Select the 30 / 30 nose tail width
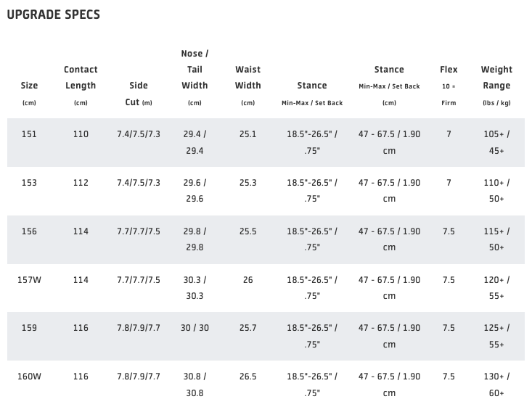The height and width of the screenshot is (407, 532). coord(195,328)
